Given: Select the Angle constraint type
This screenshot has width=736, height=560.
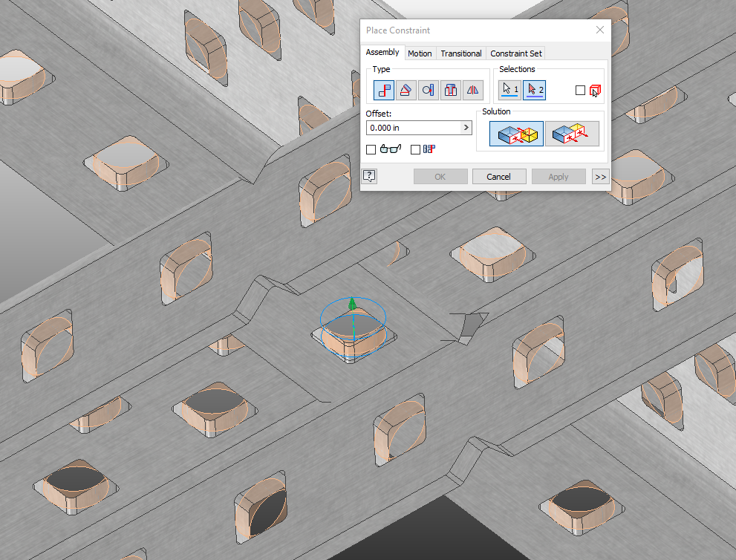Looking at the screenshot, I should pyautogui.click(x=406, y=90).
